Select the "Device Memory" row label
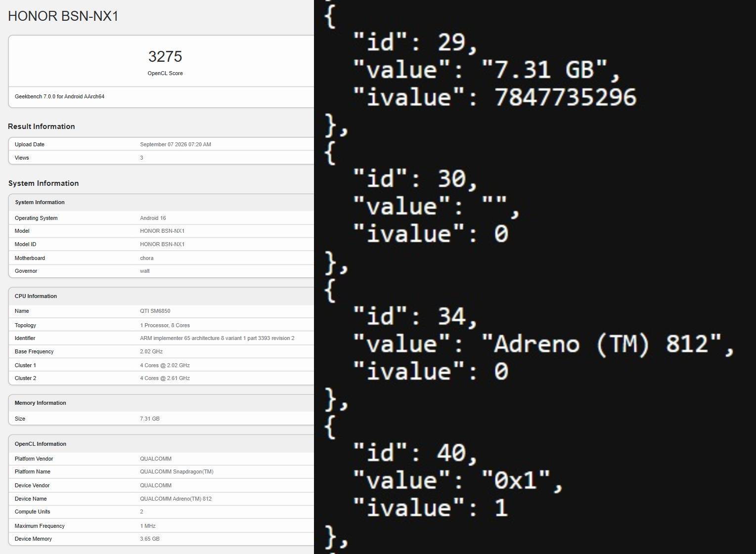The height and width of the screenshot is (554, 756). pos(33,539)
